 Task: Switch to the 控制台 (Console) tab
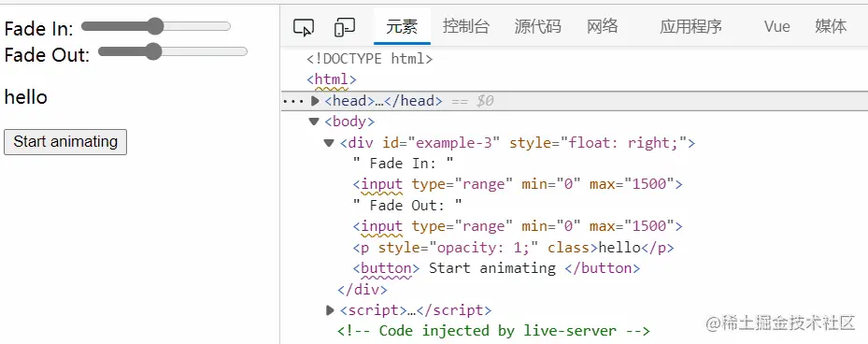pyautogui.click(x=466, y=26)
